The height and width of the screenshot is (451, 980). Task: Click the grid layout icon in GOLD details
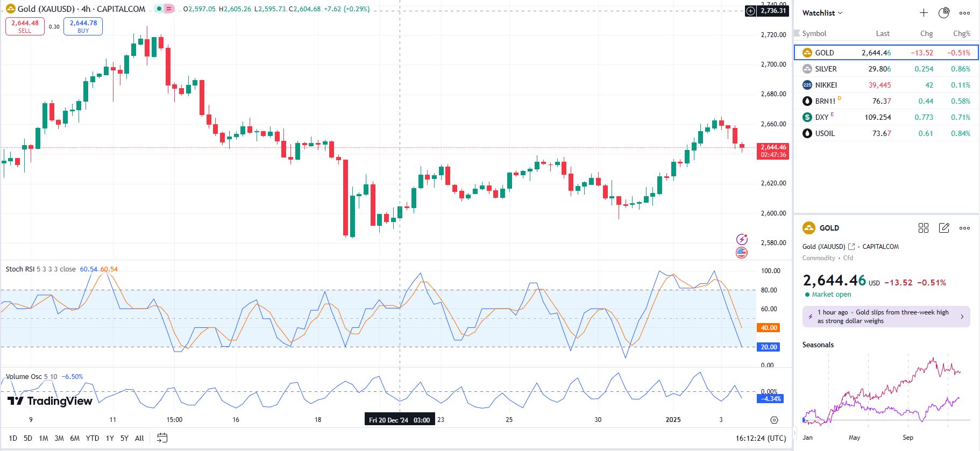924,228
